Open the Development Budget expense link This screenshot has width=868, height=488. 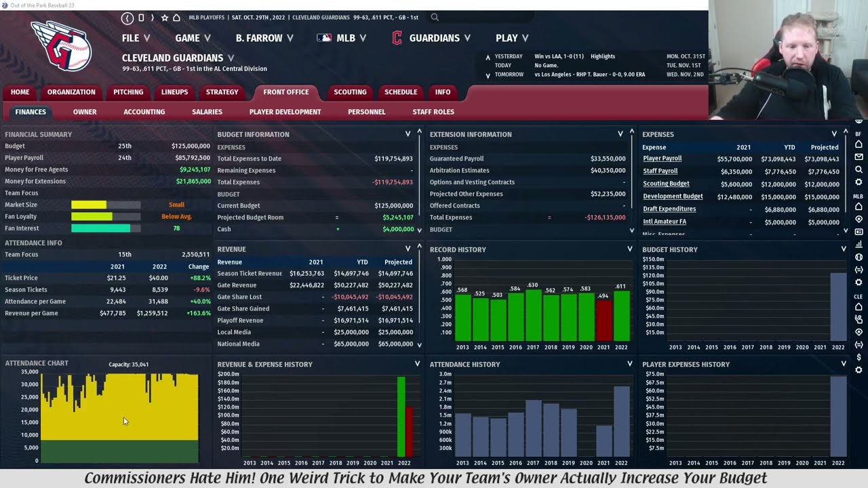[673, 197]
